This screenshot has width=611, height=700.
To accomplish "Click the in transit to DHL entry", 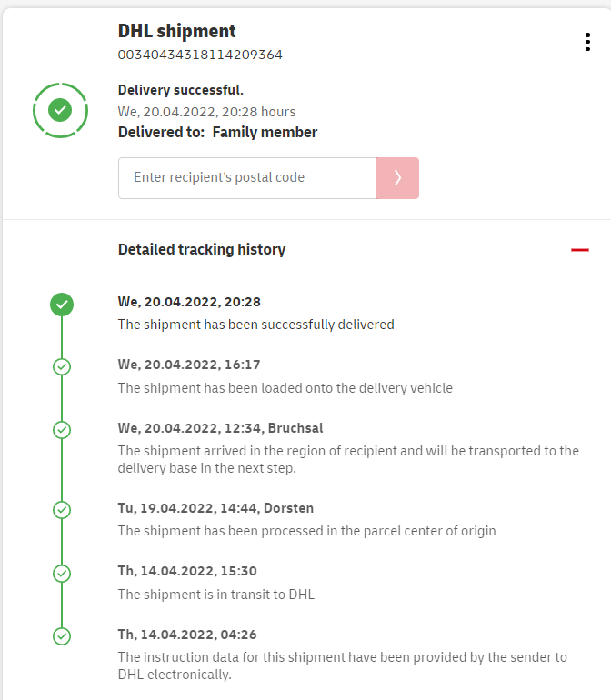I will [215, 594].
